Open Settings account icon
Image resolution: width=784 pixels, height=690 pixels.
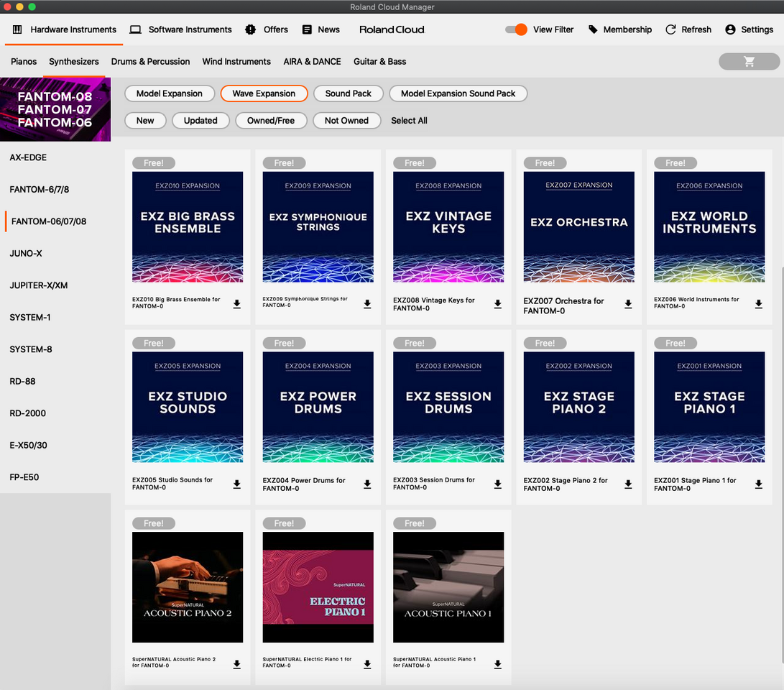(x=731, y=29)
